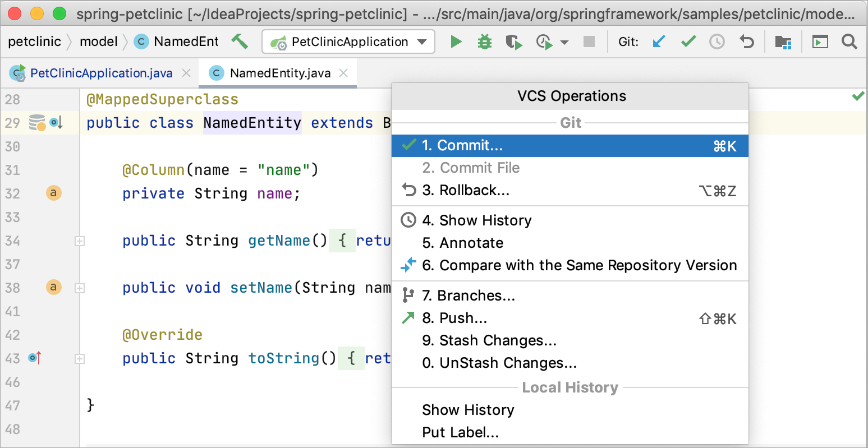Choose Show History under Local History

(x=570, y=410)
